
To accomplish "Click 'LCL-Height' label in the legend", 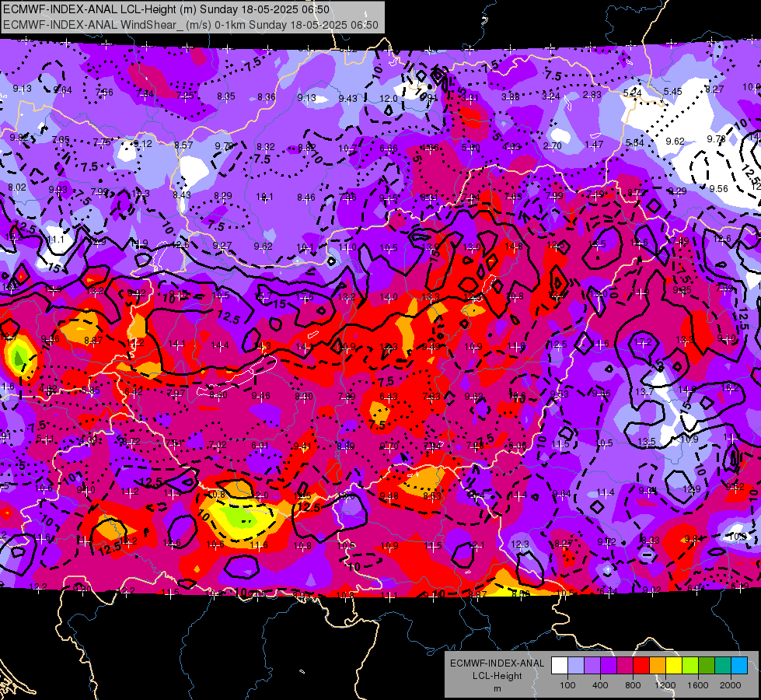I will 497,676.
